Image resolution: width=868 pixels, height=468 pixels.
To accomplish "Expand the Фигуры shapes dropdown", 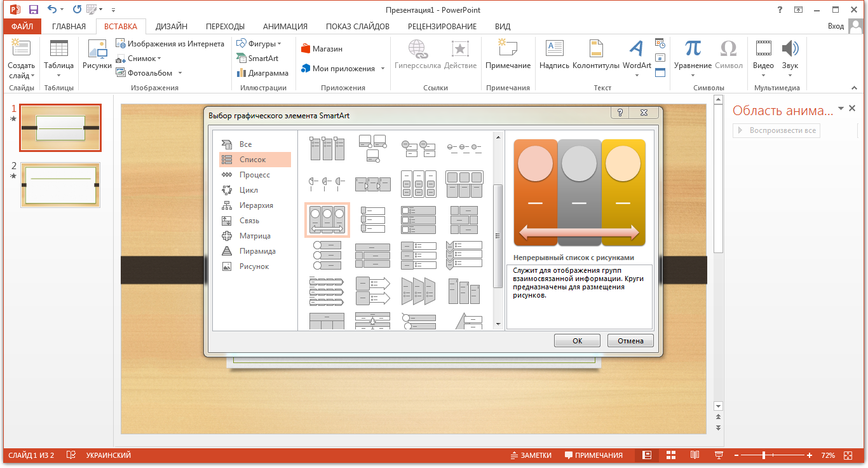I will [280, 44].
